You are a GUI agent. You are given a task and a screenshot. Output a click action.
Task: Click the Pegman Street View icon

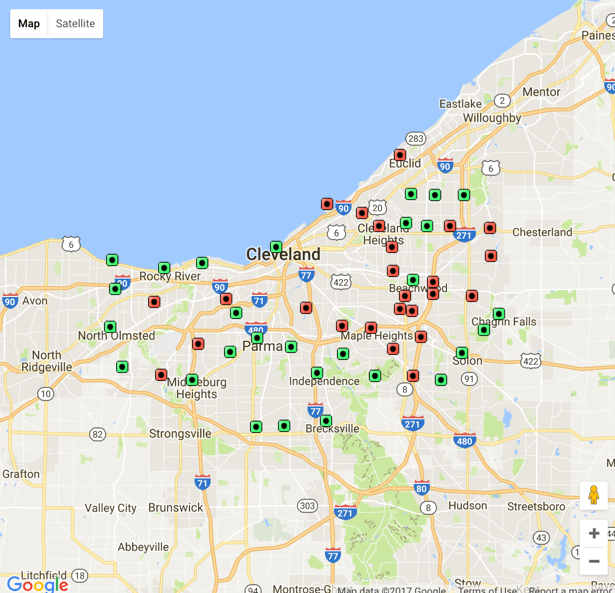[x=593, y=495]
